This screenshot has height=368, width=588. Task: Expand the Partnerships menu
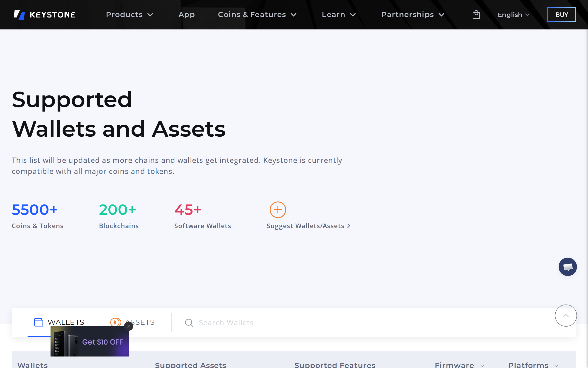coord(413,14)
